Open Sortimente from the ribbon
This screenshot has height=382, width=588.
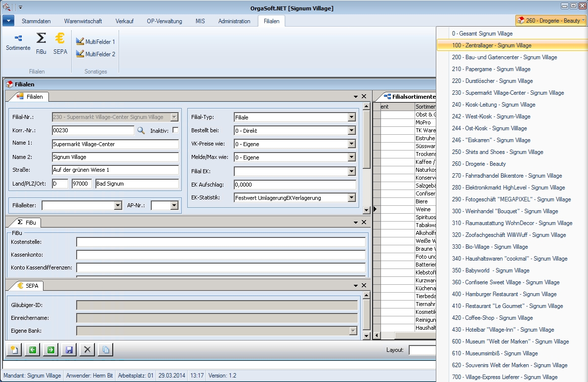18,42
